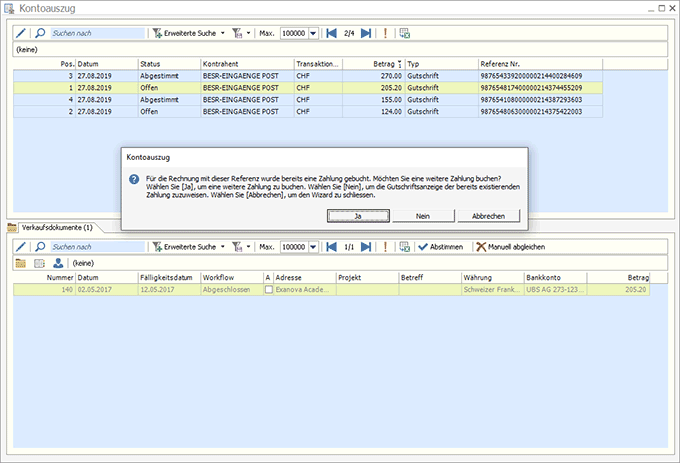
Task: Go to the previous page in upper list (2/4)
Action: click(x=331, y=33)
